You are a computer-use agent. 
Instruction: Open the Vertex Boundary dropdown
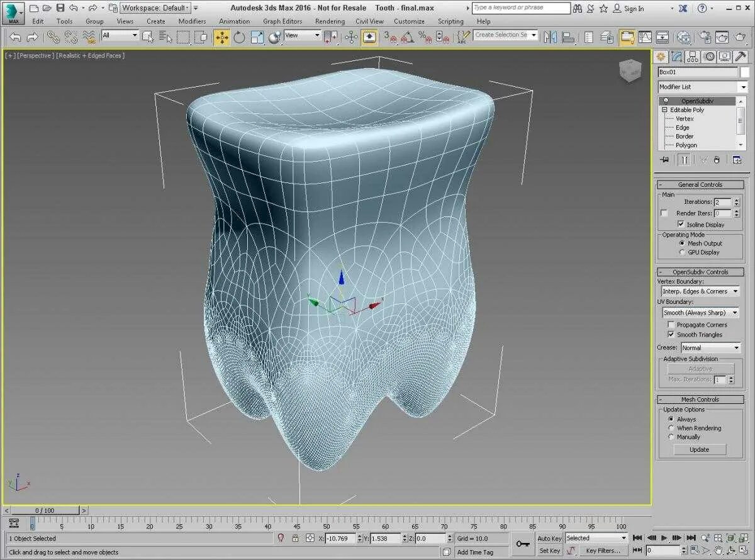click(700, 291)
